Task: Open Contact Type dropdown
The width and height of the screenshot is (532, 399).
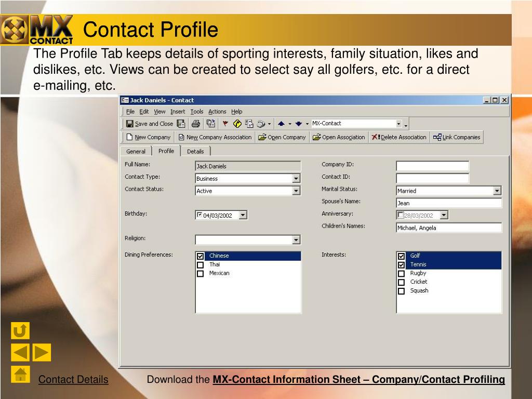Action: [296, 179]
